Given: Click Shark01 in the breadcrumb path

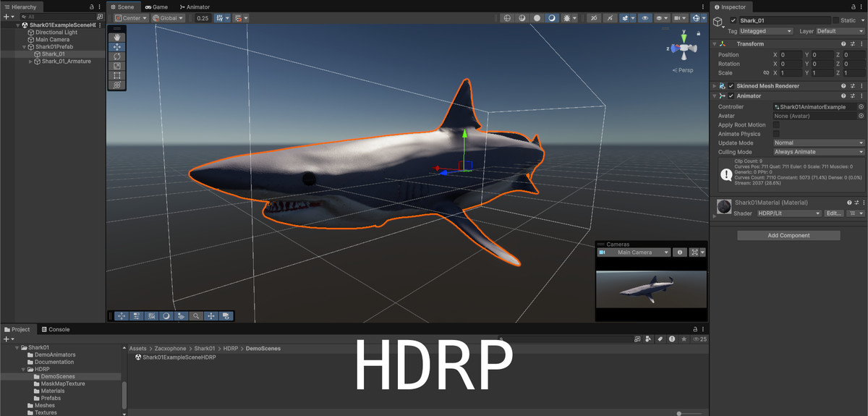Looking at the screenshot, I should coord(205,349).
